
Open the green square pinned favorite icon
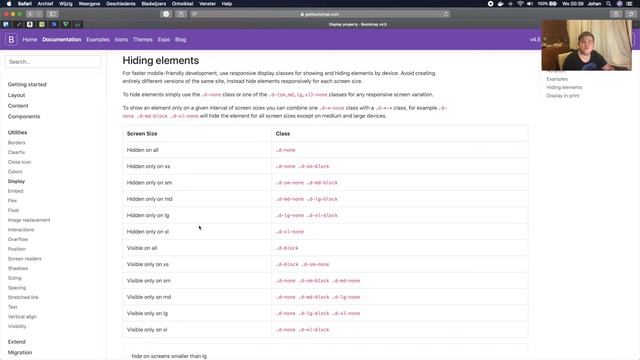42,24
